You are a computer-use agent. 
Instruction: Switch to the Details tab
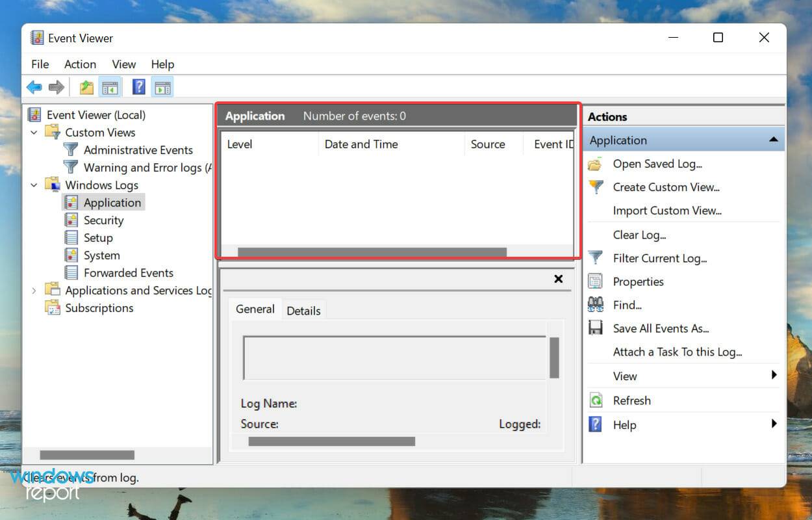[x=303, y=311]
